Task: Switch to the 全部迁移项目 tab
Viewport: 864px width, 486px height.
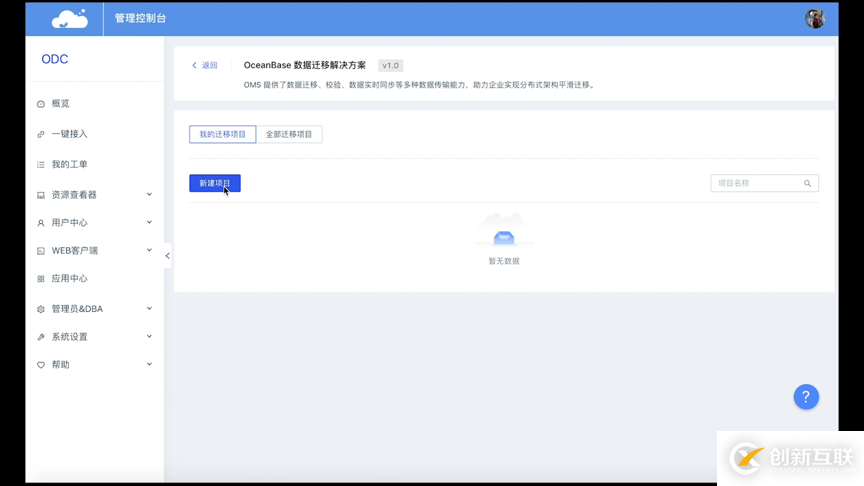Action: pyautogui.click(x=289, y=134)
